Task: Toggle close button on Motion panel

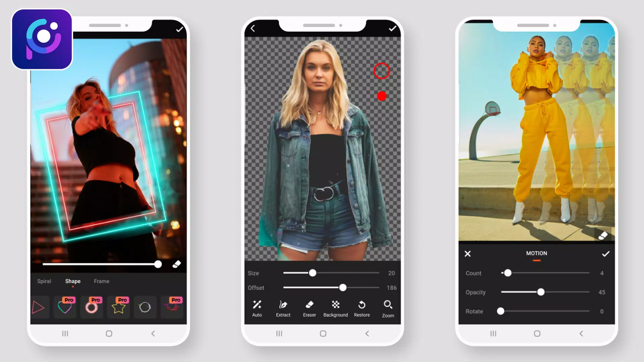Action: 468,253
